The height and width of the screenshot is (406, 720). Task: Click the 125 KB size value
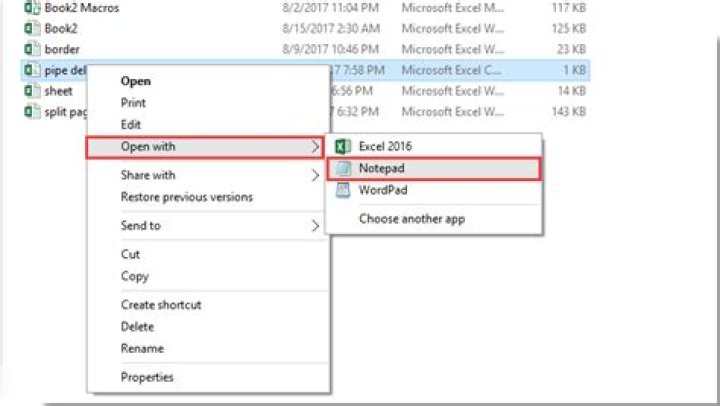pyautogui.click(x=568, y=28)
